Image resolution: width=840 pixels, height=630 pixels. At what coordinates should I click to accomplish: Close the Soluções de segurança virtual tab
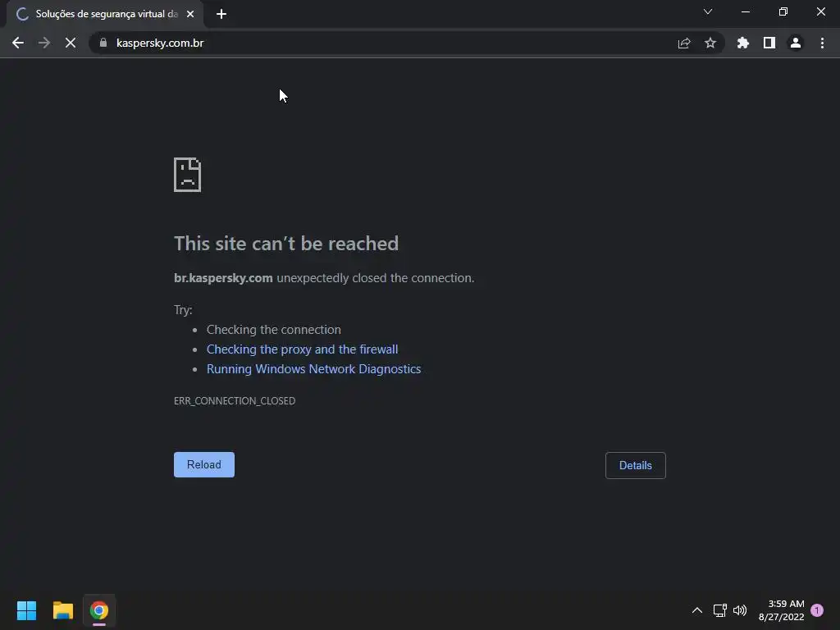(x=190, y=14)
